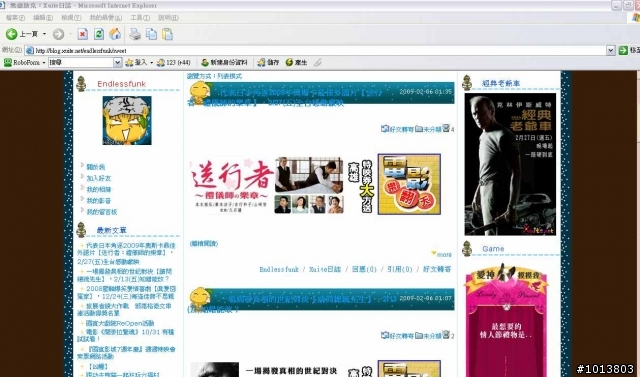Click the RoboForm 產生 generate button
The height and width of the screenshot is (377, 640).
(x=296, y=62)
